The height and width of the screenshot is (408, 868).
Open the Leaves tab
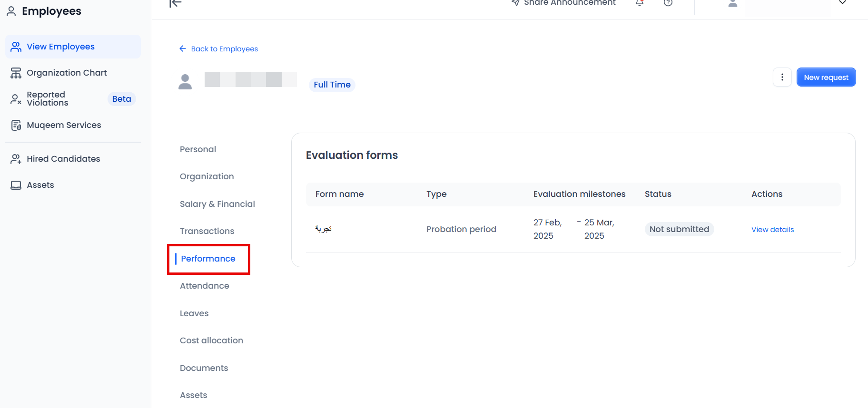(x=194, y=313)
